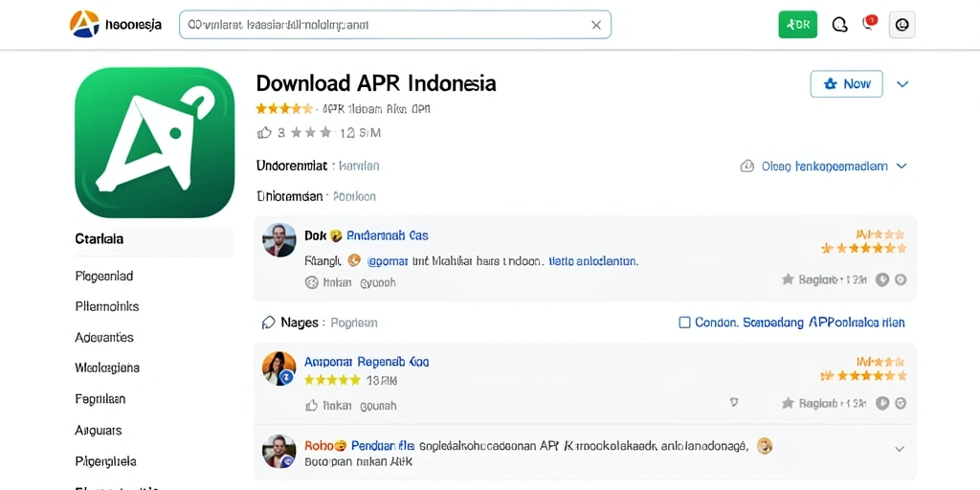Viewport: 980px width, 490px height.
Task: Open the blue link at the end of the first review
Action: click(593, 260)
